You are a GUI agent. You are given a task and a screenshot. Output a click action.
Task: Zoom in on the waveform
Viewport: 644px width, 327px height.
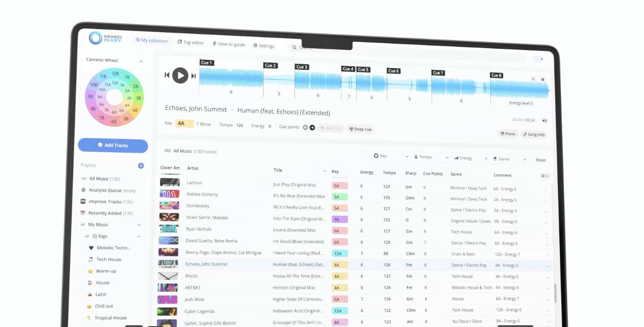pyautogui.click(x=543, y=79)
